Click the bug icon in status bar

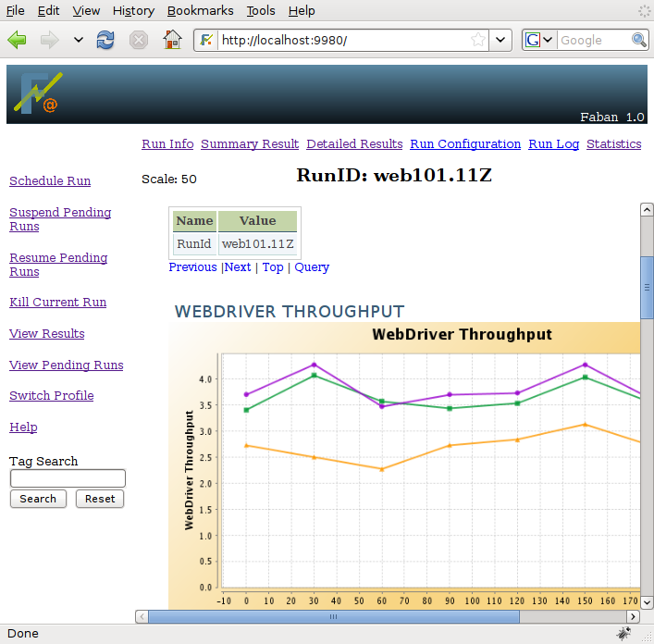[x=624, y=634]
